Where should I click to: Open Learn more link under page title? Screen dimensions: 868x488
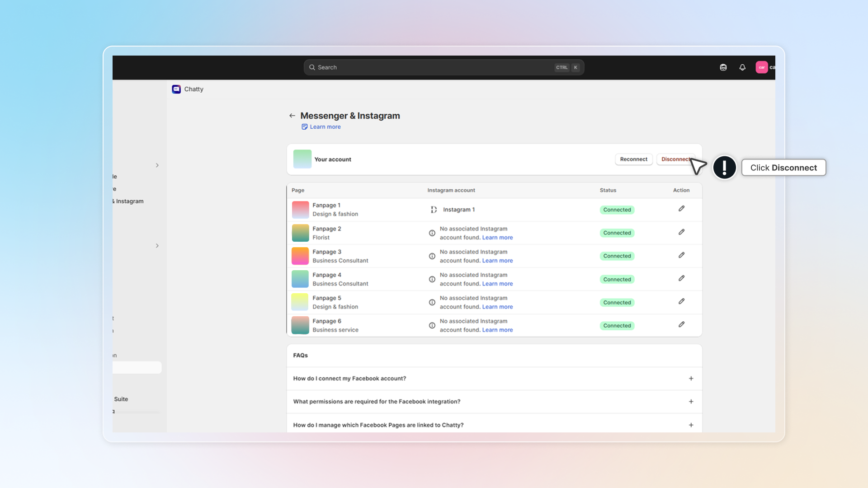pyautogui.click(x=325, y=127)
